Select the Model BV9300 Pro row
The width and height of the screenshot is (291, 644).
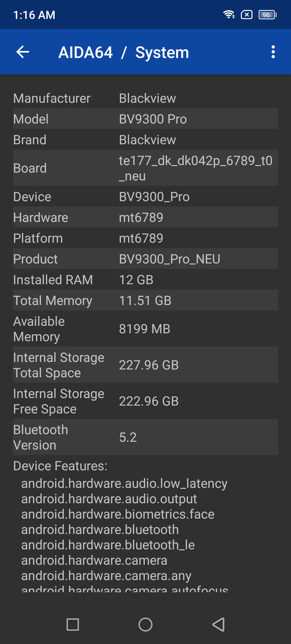click(x=145, y=119)
